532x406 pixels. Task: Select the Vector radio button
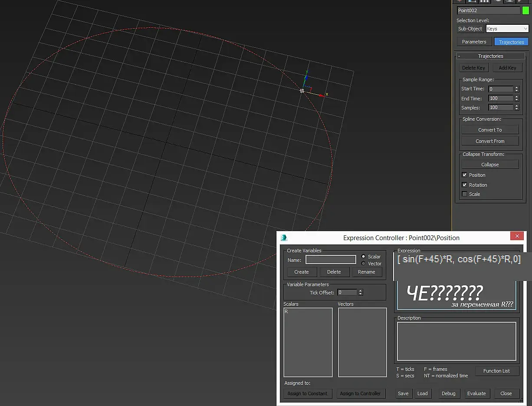point(364,264)
